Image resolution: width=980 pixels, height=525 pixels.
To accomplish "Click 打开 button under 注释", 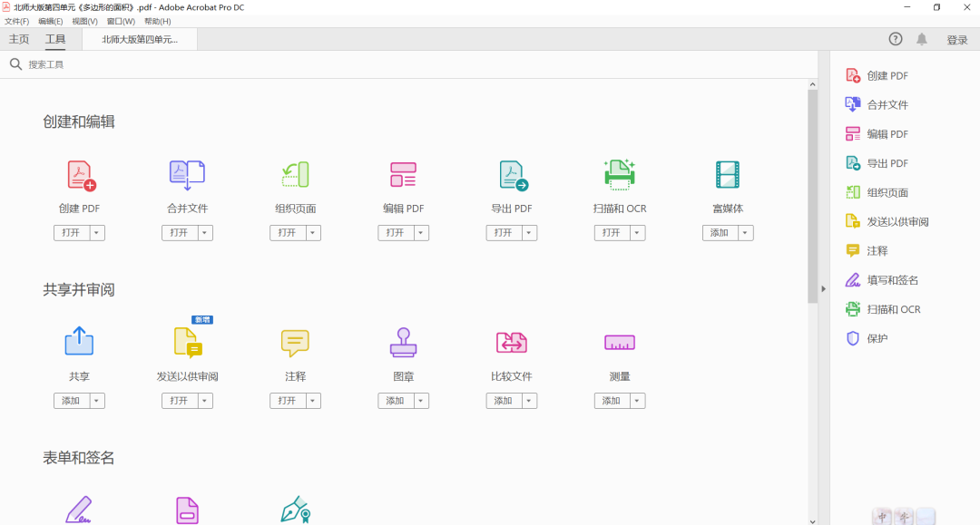I will pyautogui.click(x=288, y=401).
